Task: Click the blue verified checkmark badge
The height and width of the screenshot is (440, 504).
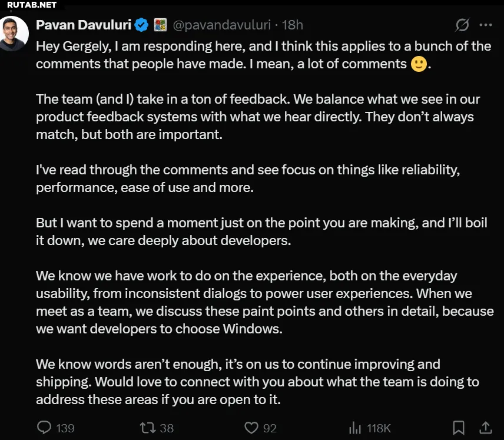Action: click(x=141, y=25)
